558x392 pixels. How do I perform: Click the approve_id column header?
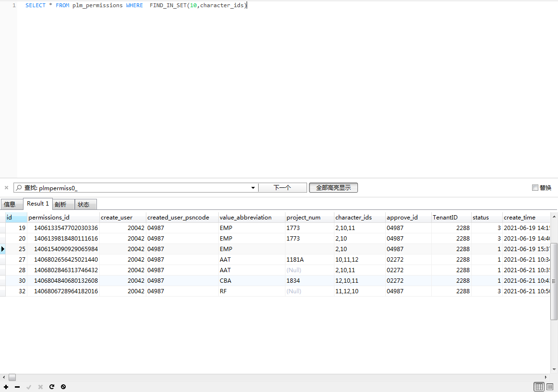pyautogui.click(x=408, y=218)
